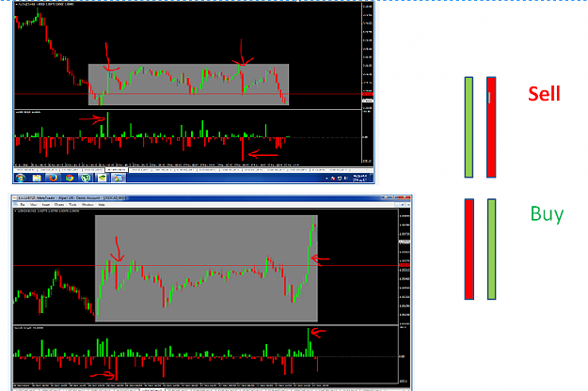Select the active chart tab in upper window
Image resolution: width=588 pixels, height=391 pixels.
coord(117,170)
